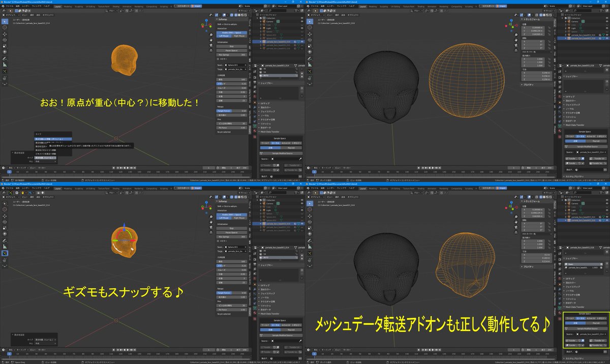Open Render properties tab in top-right properties editor
Viewport: 610px width, 364px height.
(560, 77)
